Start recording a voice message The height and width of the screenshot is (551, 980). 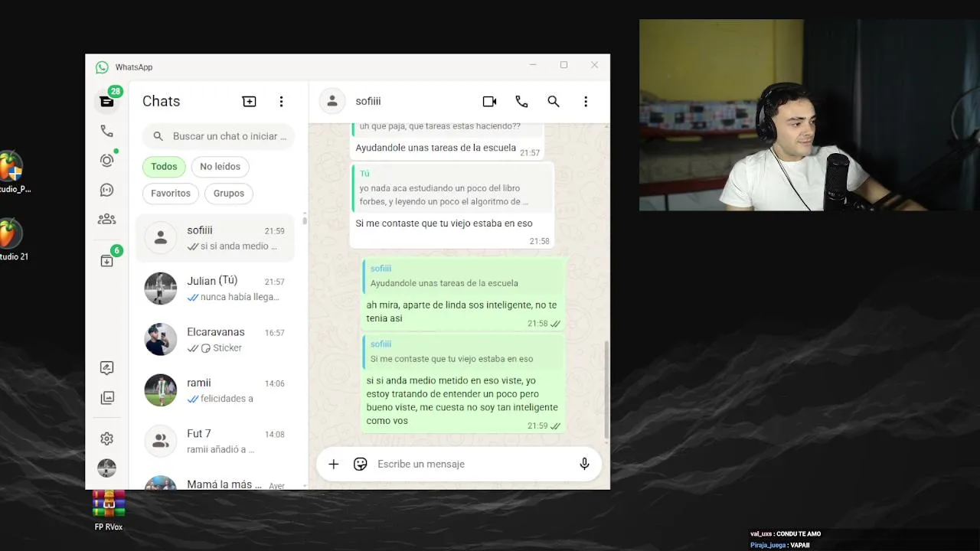point(584,464)
